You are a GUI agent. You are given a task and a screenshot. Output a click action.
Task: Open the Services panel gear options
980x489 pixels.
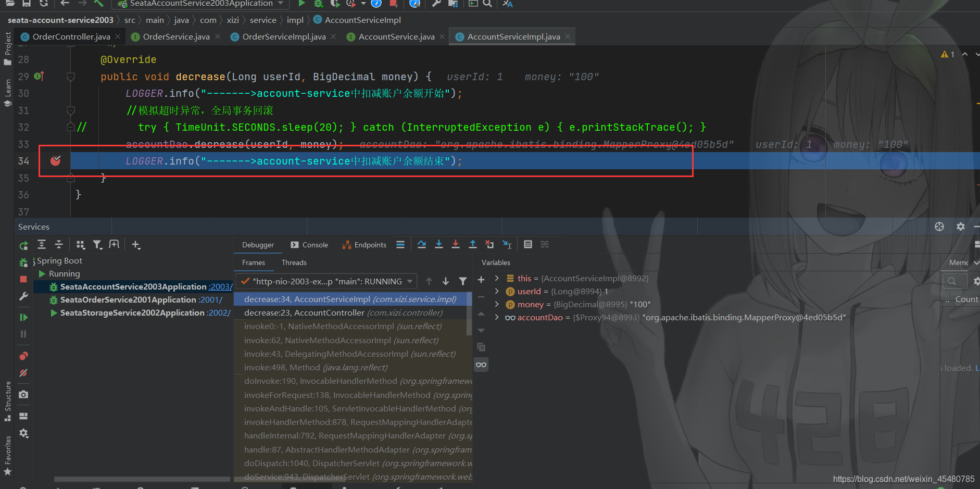(961, 227)
